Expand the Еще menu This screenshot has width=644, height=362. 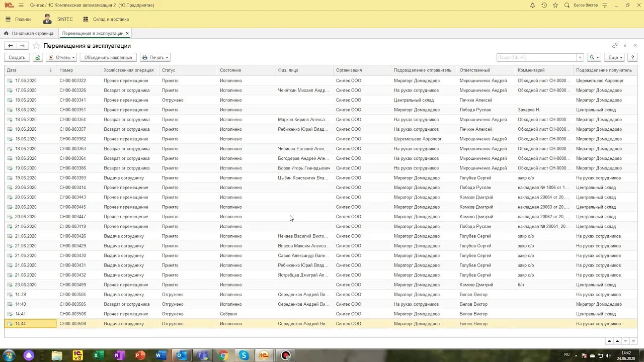pos(614,57)
